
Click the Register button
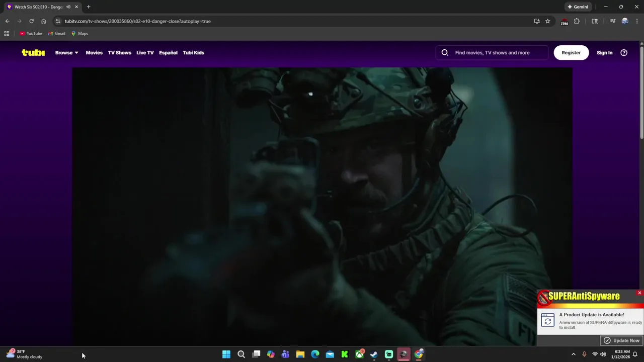click(x=571, y=53)
